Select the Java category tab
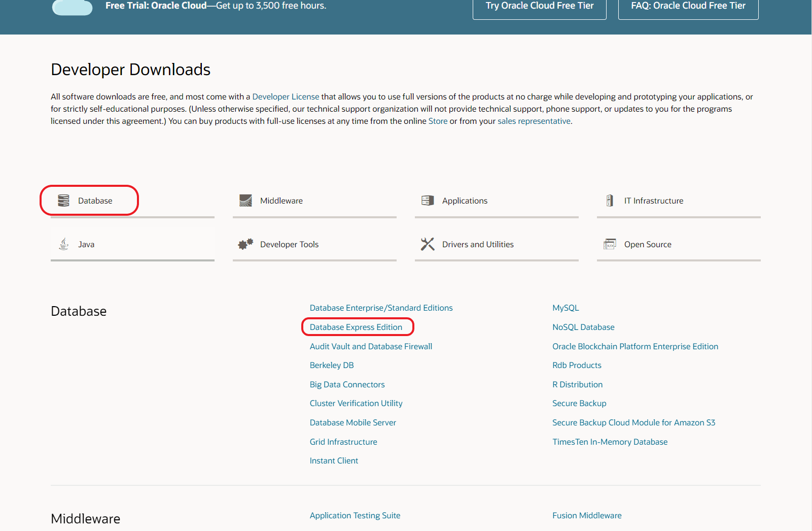 132,245
